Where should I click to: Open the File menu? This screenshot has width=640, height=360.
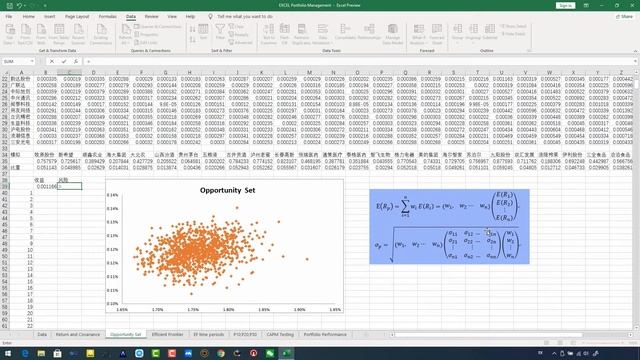coord(9,17)
